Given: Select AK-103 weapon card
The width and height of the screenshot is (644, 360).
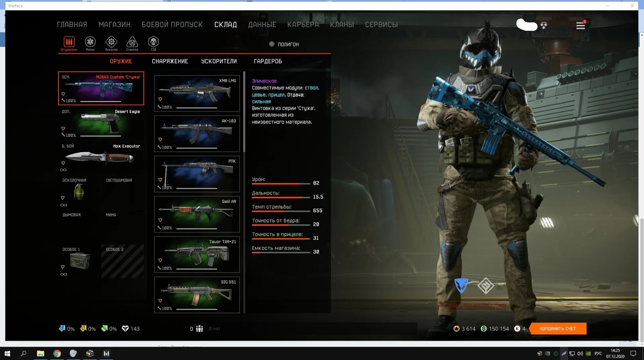Looking at the screenshot, I should (197, 134).
